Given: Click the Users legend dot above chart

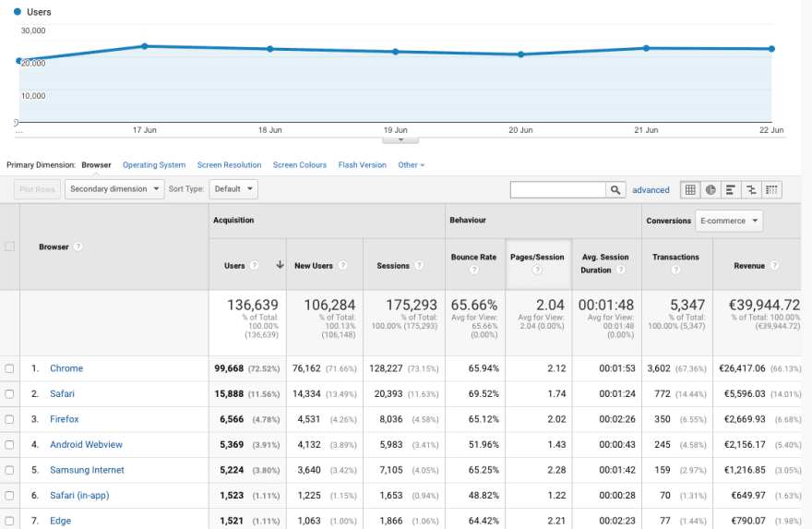Looking at the screenshot, I should point(18,11).
